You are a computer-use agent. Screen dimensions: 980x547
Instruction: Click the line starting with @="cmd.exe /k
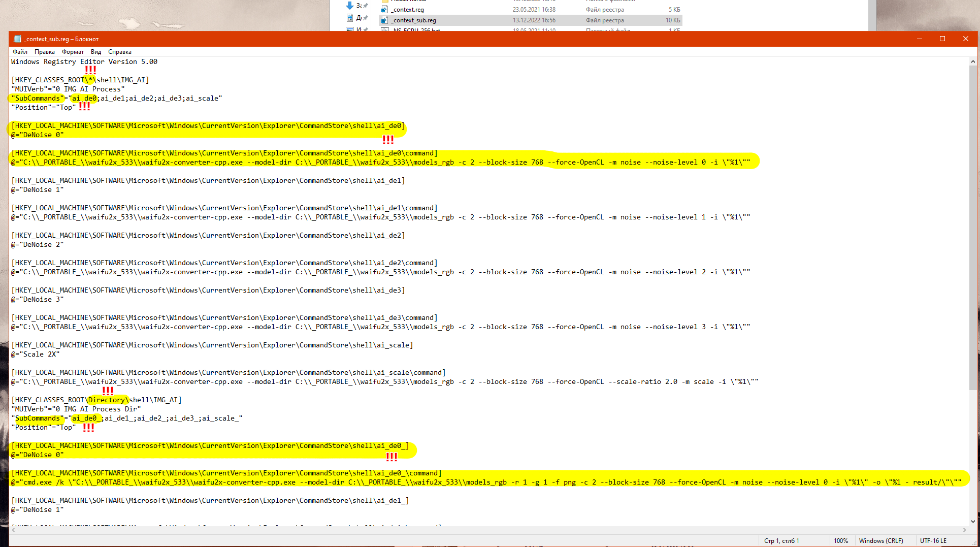click(486, 482)
